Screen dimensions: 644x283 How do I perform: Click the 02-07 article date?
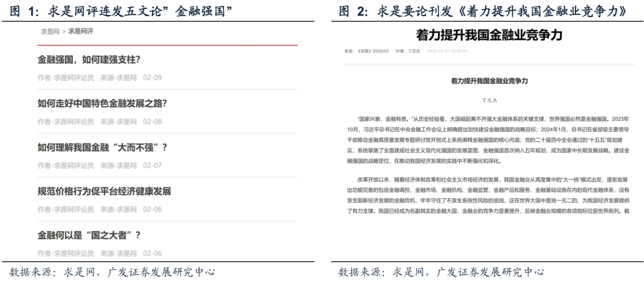[152, 165]
